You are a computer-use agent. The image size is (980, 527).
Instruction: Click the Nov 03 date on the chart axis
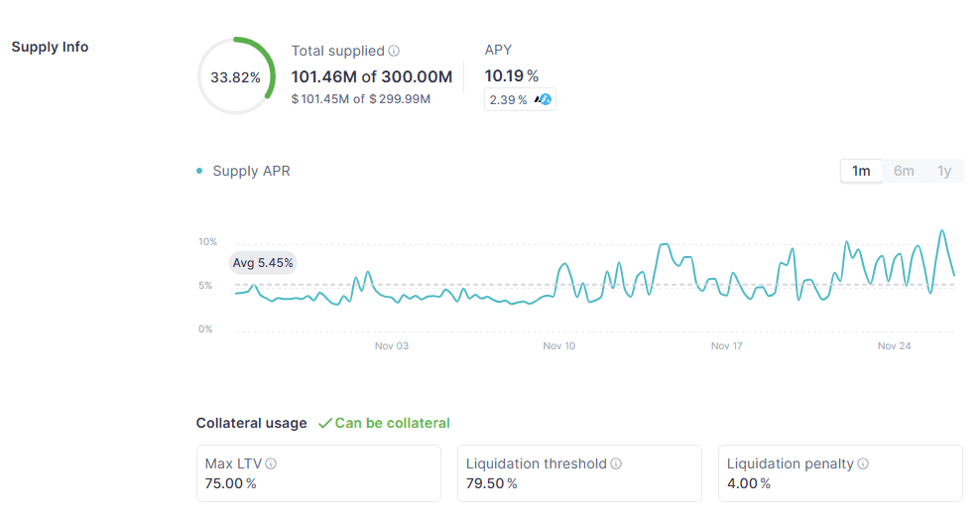pos(391,345)
